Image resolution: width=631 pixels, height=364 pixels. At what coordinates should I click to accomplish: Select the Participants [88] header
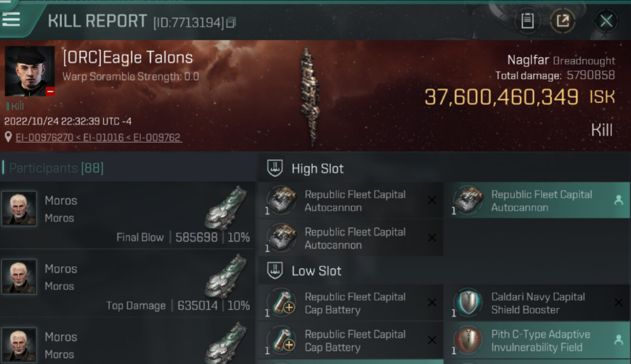coord(56,168)
